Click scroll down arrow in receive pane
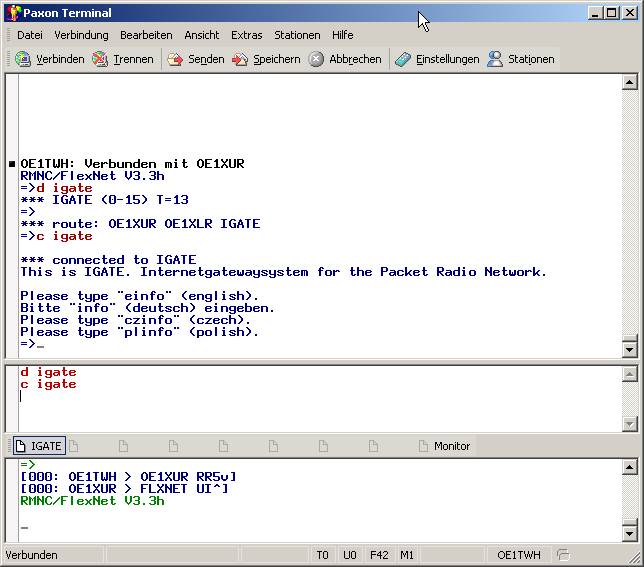The image size is (644, 567). tap(630, 350)
